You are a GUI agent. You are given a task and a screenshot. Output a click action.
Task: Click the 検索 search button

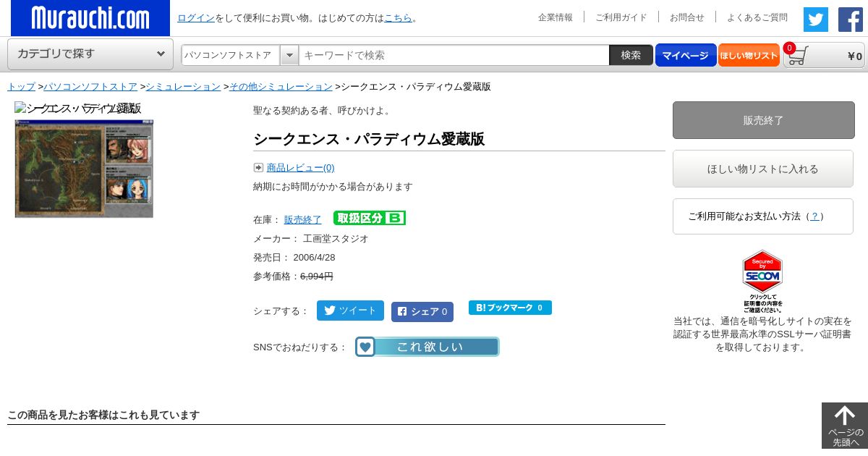click(631, 55)
